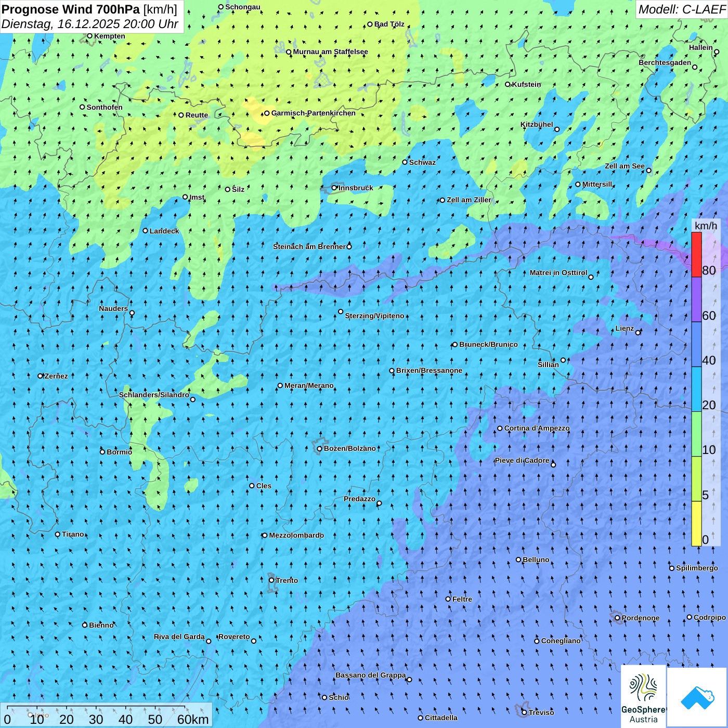Click the 'Zell am Ziller' label

[x=469, y=200]
